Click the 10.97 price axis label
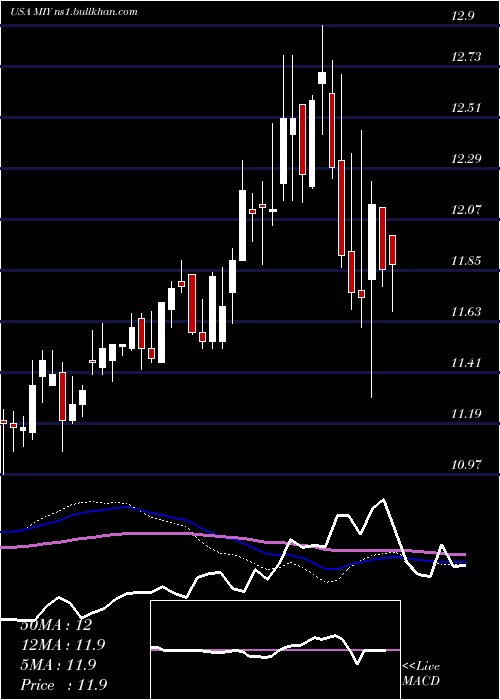The height and width of the screenshot is (700, 500). coord(466,465)
